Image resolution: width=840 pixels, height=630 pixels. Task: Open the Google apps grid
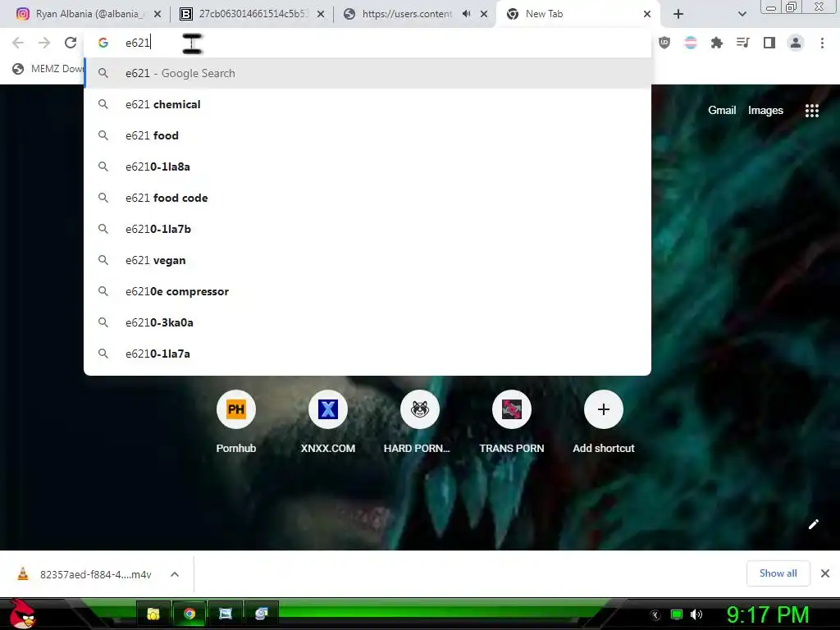811,111
